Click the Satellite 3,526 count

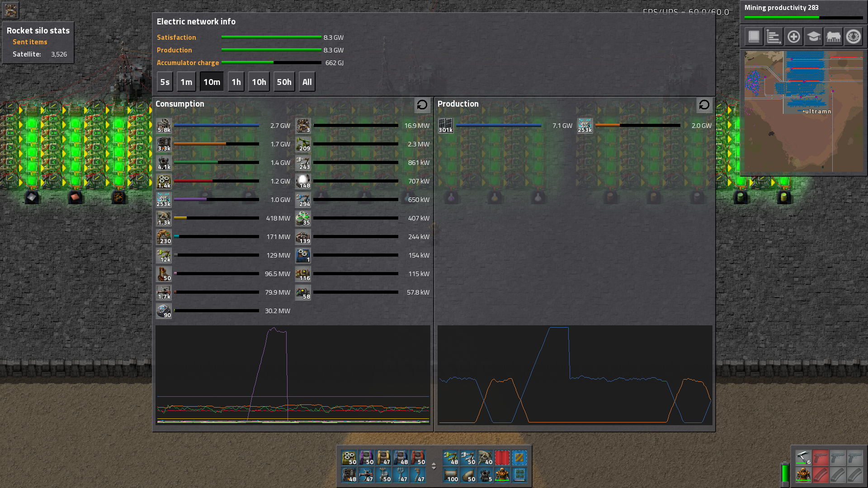(x=59, y=54)
